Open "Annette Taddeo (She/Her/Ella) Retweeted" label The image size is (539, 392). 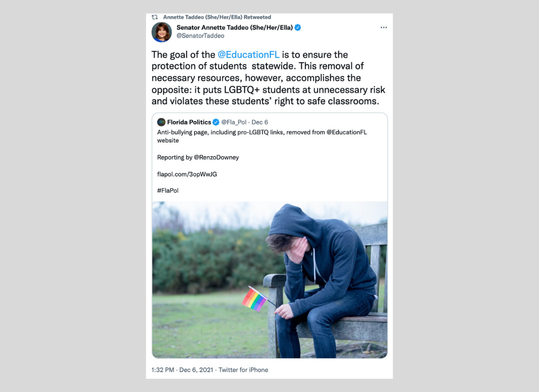217,17
